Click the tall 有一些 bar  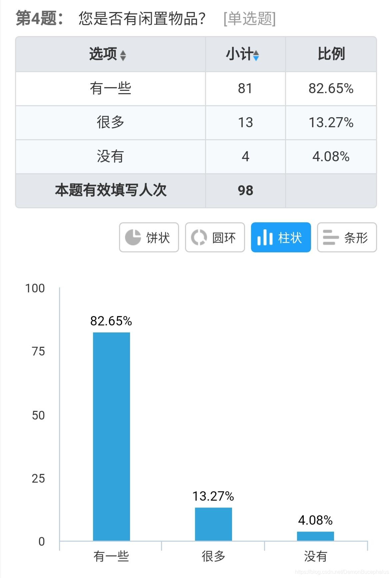(x=112, y=434)
